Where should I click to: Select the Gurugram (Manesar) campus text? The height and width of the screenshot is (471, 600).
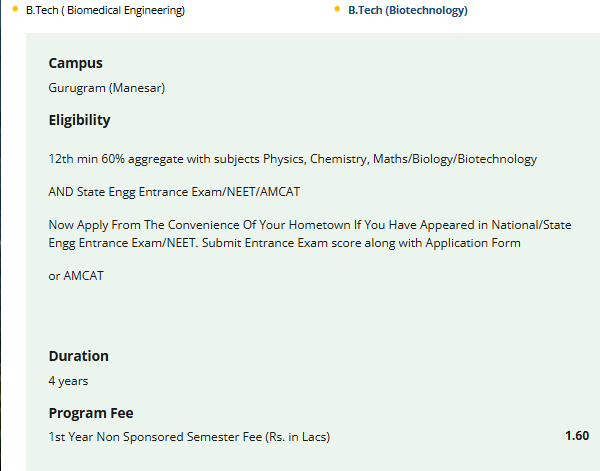click(107, 88)
